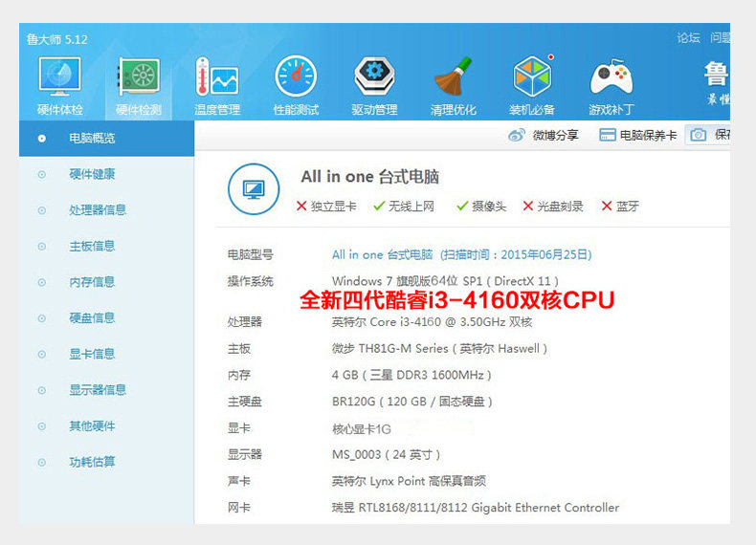Launch 性能测试 speedometer icon
This screenshot has width=756, height=545.
296,76
